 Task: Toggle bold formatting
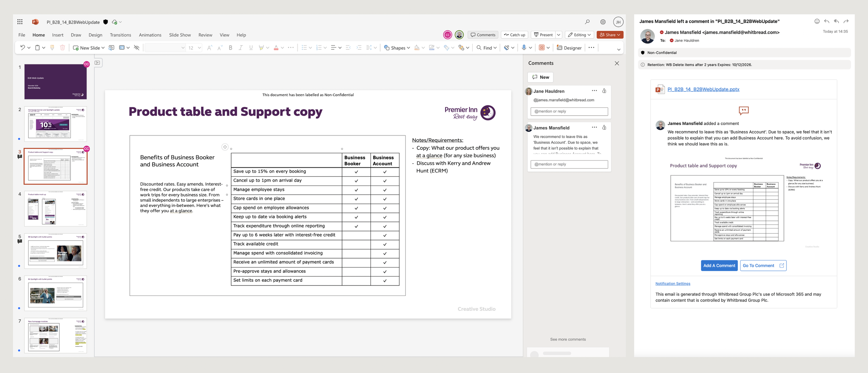(x=230, y=48)
